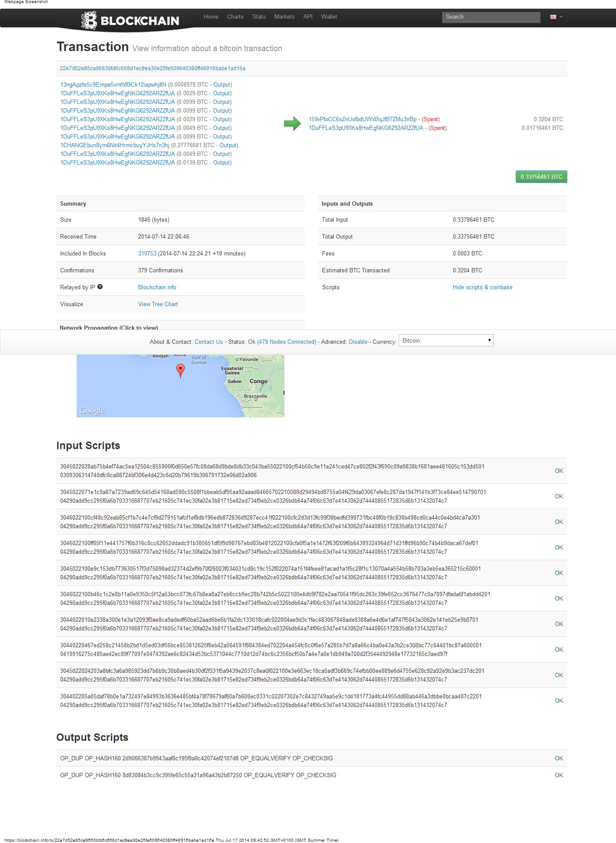Open the Markets navigation item

[x=284, y=17]
